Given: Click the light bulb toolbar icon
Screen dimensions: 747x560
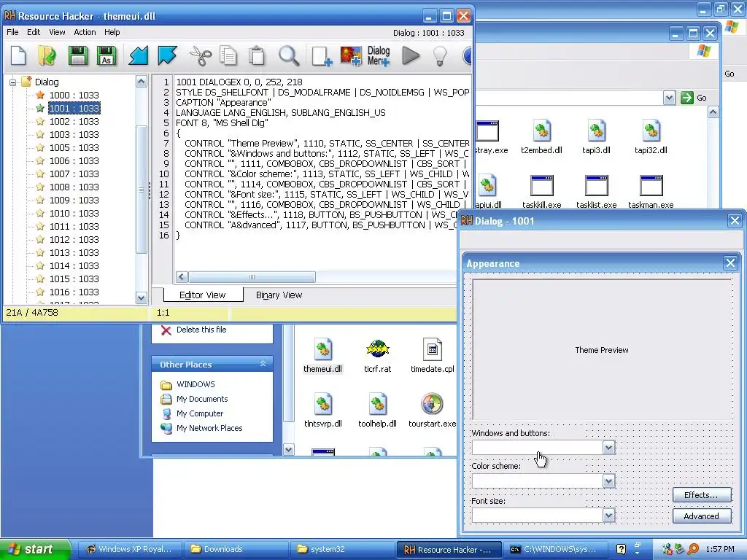Looking at the screenshot, I should [x=440, y=55].
